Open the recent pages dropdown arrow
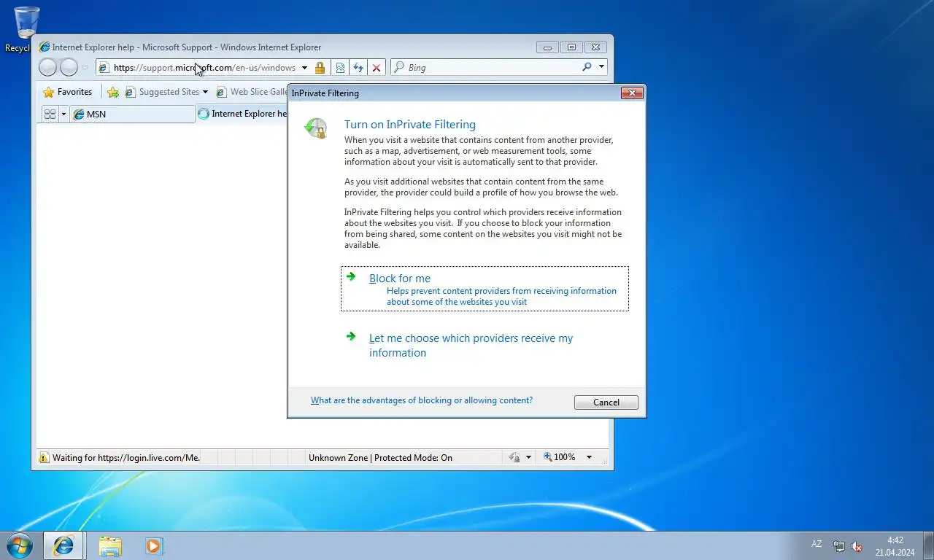The width and height of the screenshot is (934, 560). (85, 68)
